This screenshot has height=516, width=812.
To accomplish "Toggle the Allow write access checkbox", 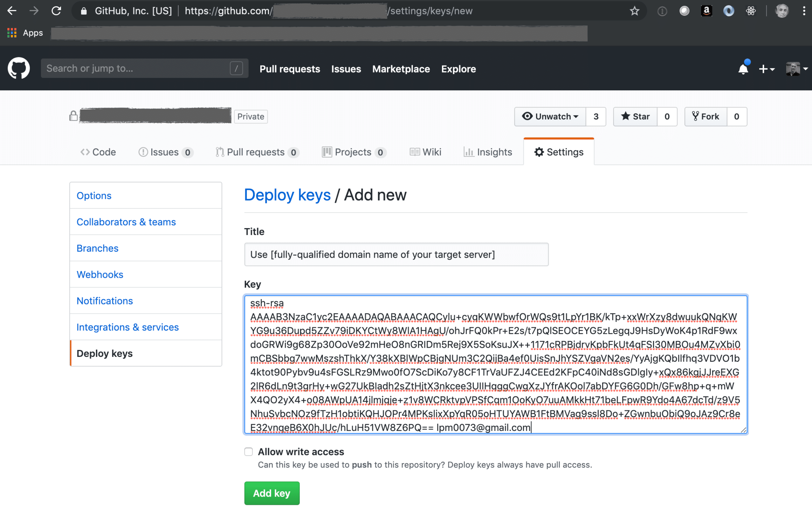I will point(249,451).
